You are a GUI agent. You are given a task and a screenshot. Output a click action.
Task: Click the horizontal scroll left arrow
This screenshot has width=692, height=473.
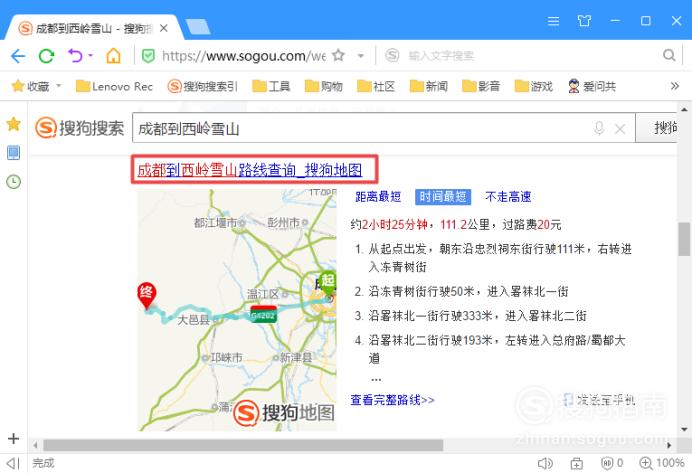pos(35,445)
